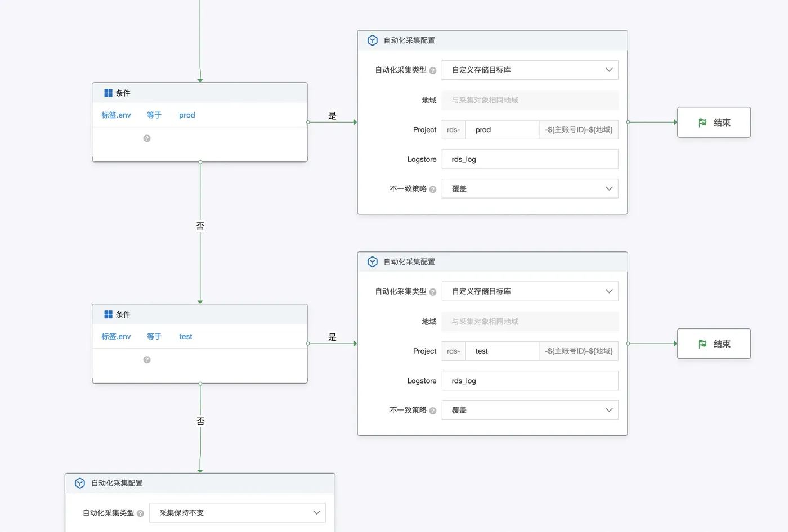The image size is (788, 532).
Task: Click the rds- prefix beside the prod Project field
Action: pyautogui.click(x=454, y=129)
